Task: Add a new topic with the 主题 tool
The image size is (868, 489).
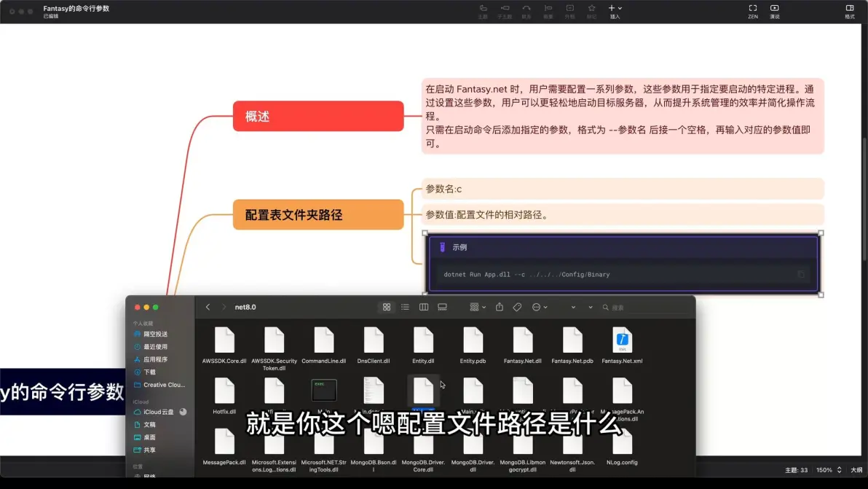Action: point(483,11)
